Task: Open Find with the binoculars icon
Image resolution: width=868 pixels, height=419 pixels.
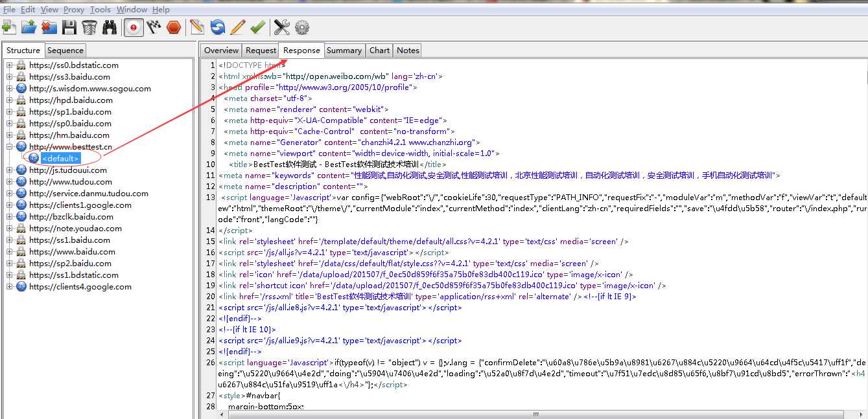Action: coord(110,27)
